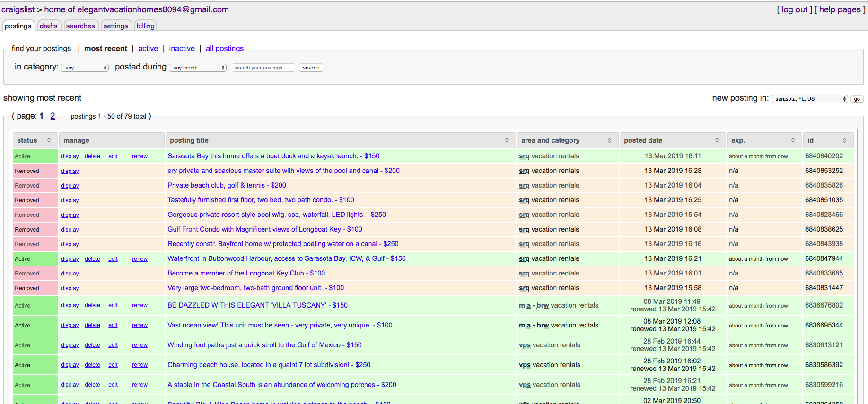The width and height of the screenshot is (868, 404).
Task: Display the Gulf Front Condo posting
Action: pyautogui.click(x=70, y=230)
